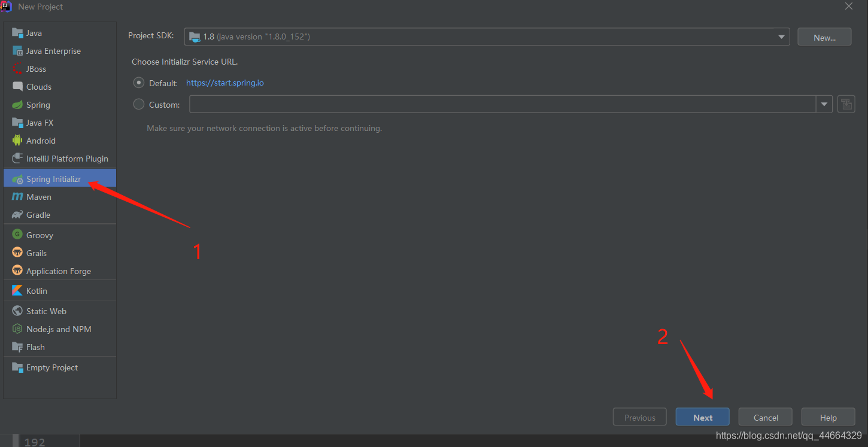Click the Spring Initializr icon
The image size is (868, 447).
17,179
